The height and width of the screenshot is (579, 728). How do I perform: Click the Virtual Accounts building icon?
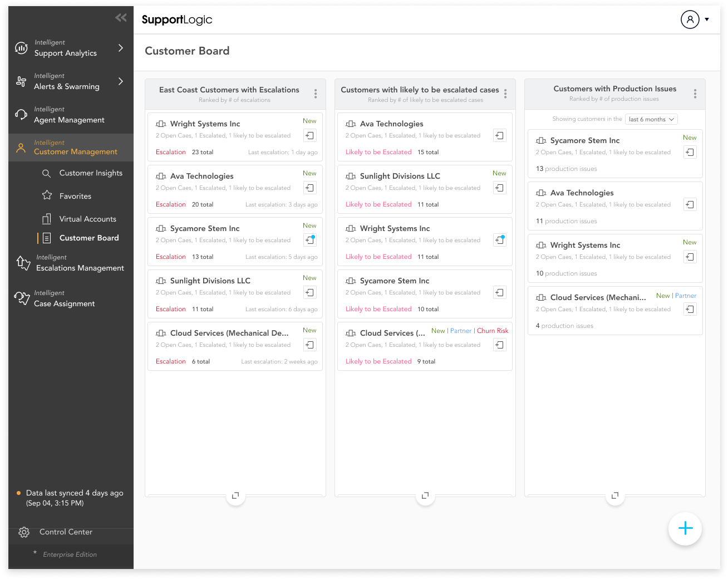point(47,219)
